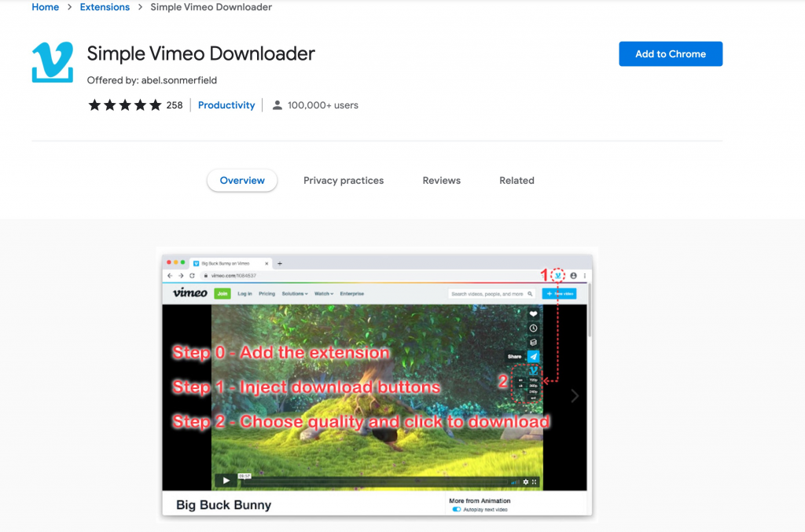
Task: Click the Add to Chrome button
Action: [671, 54]
